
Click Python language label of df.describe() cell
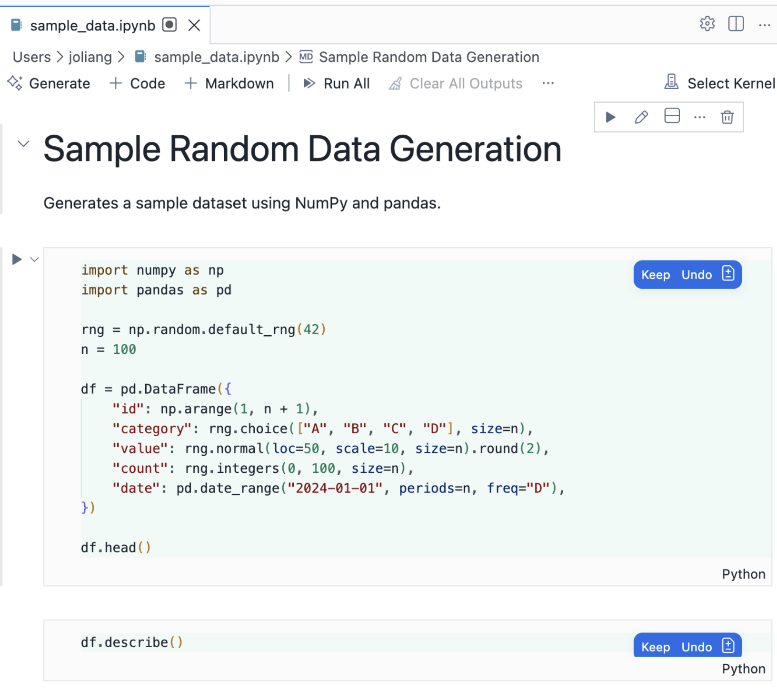pos(743,669)
